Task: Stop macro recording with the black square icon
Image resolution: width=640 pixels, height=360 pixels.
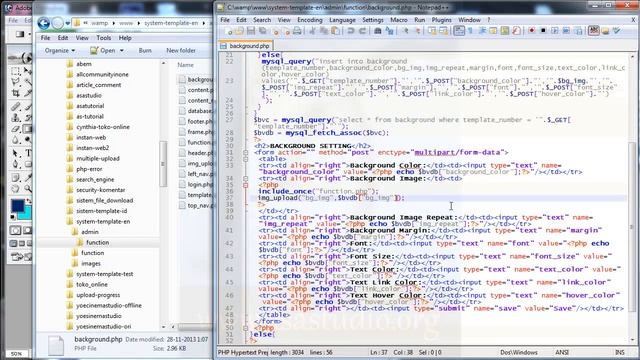Action: click(543, 31)
